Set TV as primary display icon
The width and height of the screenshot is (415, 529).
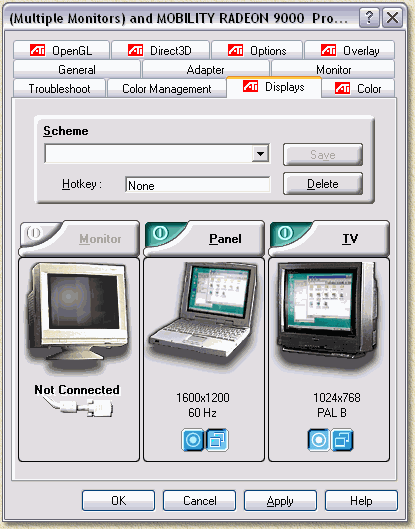(x=319, y=440)
